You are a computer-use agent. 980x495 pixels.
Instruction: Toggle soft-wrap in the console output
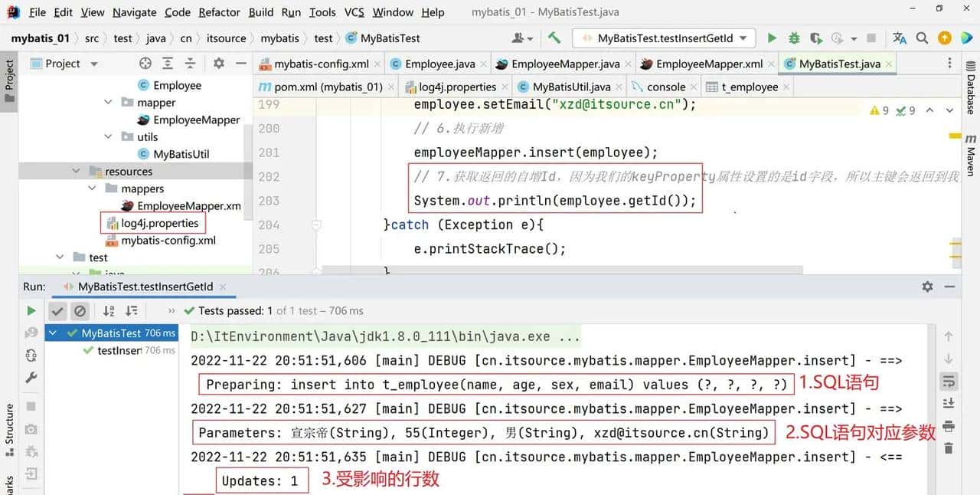point(949,382)
